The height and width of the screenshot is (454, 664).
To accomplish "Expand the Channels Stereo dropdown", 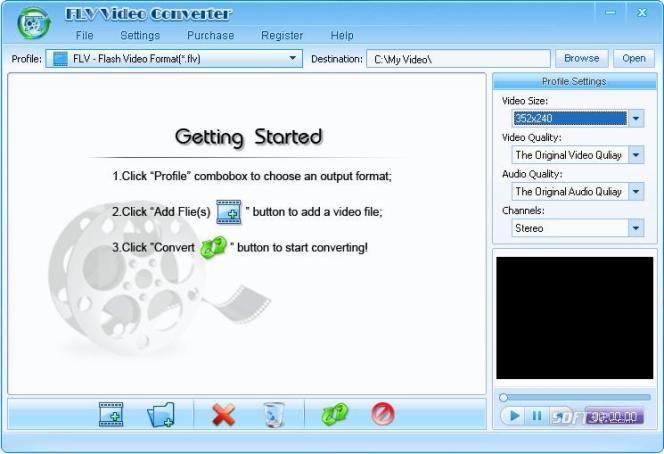I will 636,228.
